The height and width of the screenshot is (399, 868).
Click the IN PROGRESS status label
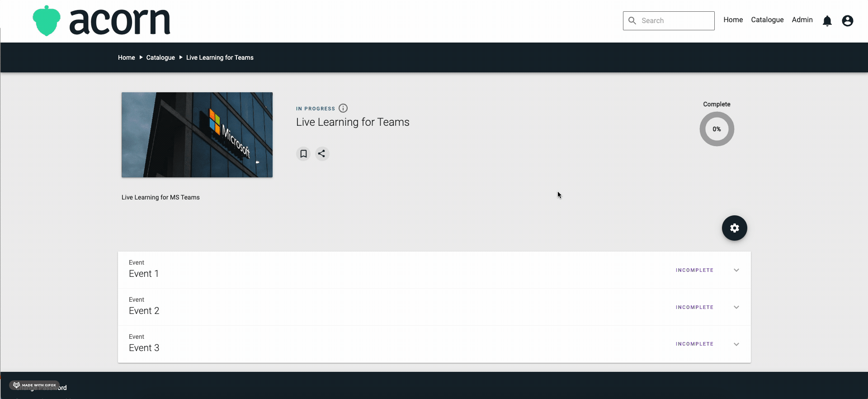coord(316,109)
